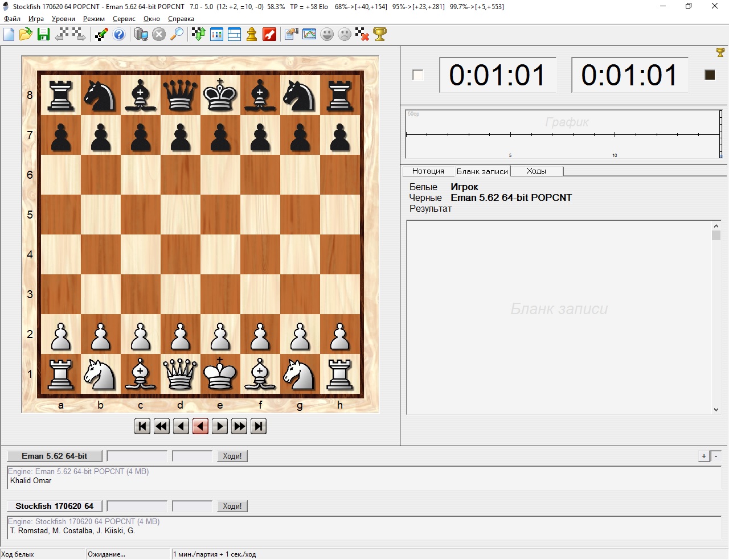Click the fast rewind double-left button
The width and height of the screenshot is (729, 560).
[x=162, y=426]
